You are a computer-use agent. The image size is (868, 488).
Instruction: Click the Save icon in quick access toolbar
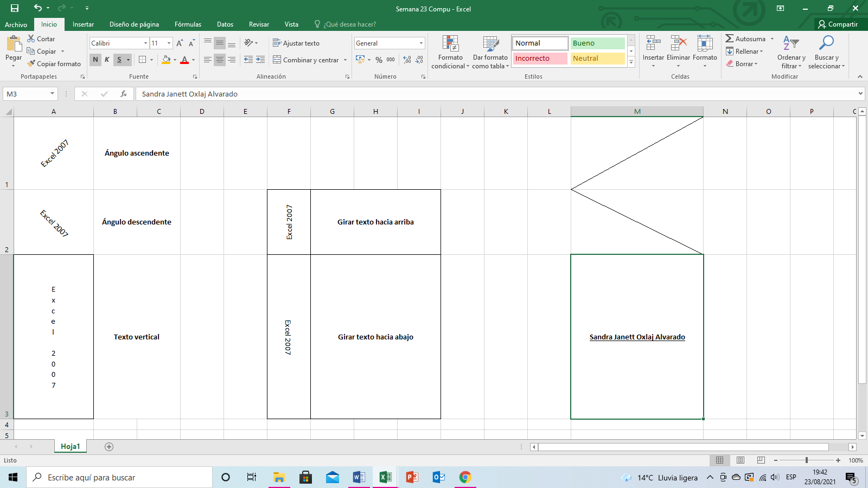pyautogui.click(x=15, y=8)
